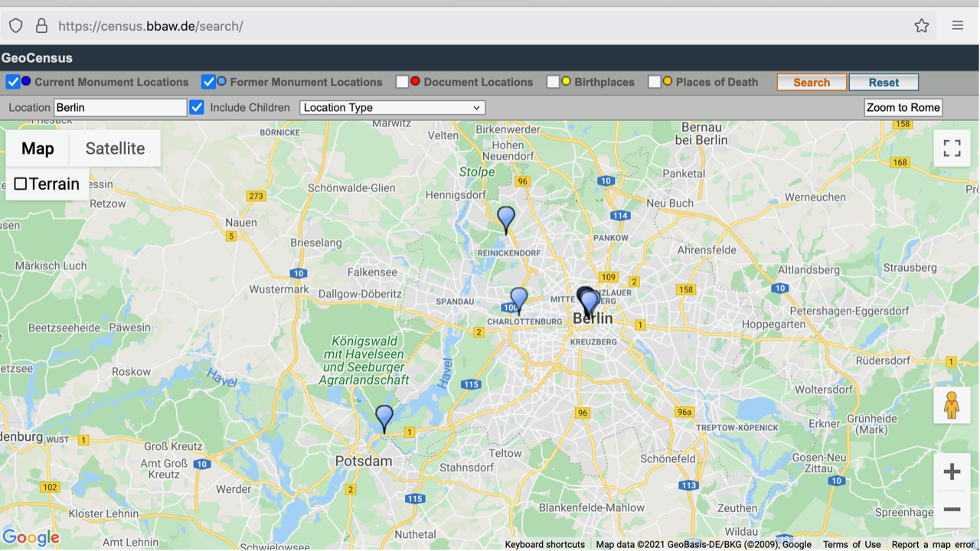
Task: Click the Falkensee town label
Action: (x=373, y=272)
